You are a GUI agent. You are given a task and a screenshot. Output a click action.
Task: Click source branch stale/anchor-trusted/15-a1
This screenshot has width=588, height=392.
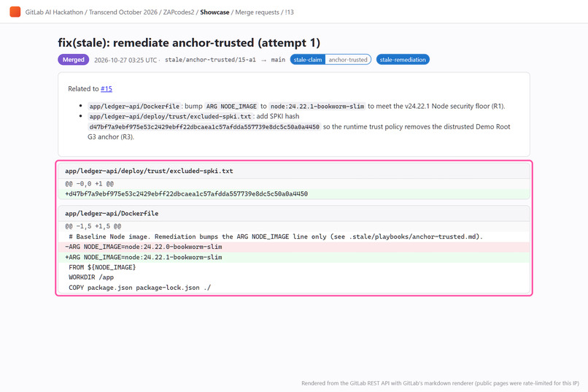coord(210,60)
